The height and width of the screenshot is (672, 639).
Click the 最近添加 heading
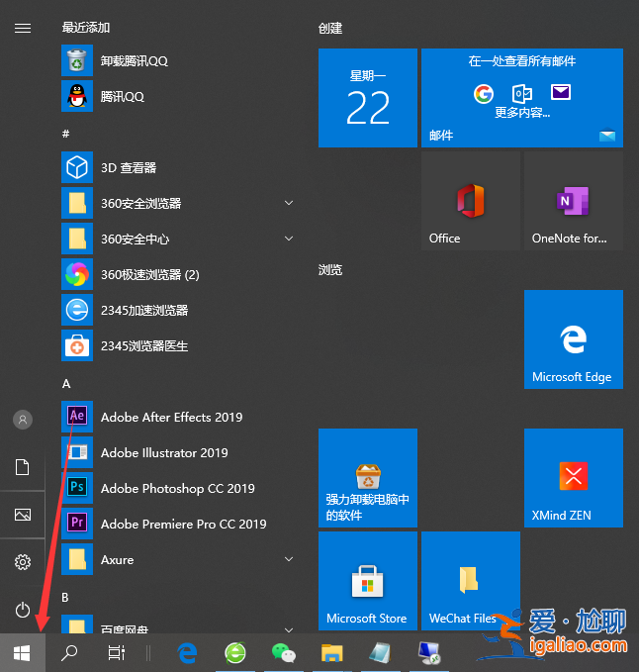click(86, 28)
